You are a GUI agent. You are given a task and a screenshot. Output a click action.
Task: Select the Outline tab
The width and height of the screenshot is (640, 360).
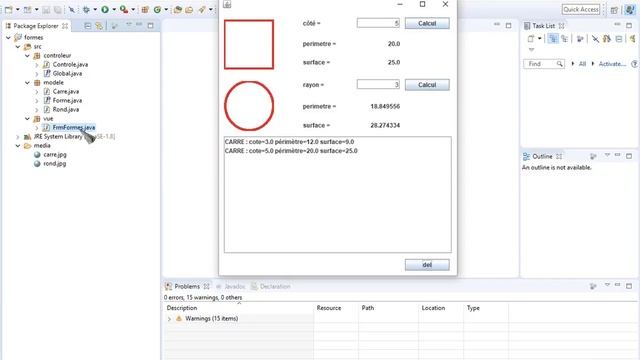(542, 156)
